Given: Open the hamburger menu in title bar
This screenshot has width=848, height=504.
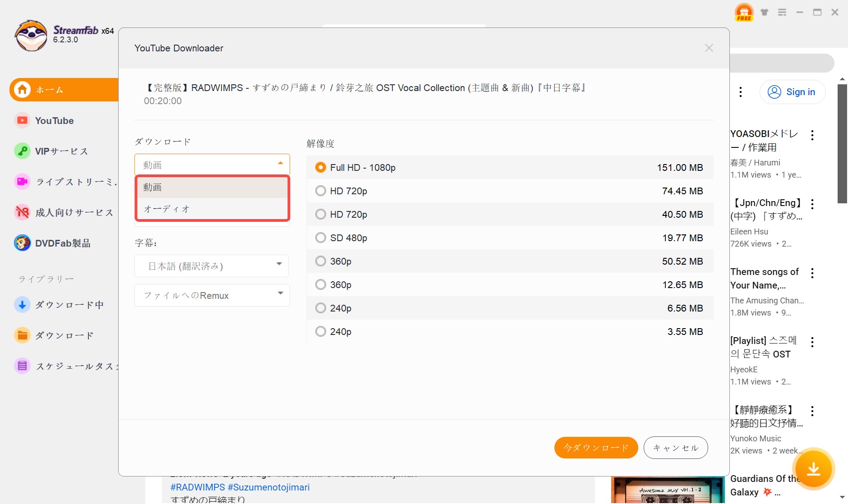Looking at the screenshot, I should pyautogui.click(x=782, y=12).
